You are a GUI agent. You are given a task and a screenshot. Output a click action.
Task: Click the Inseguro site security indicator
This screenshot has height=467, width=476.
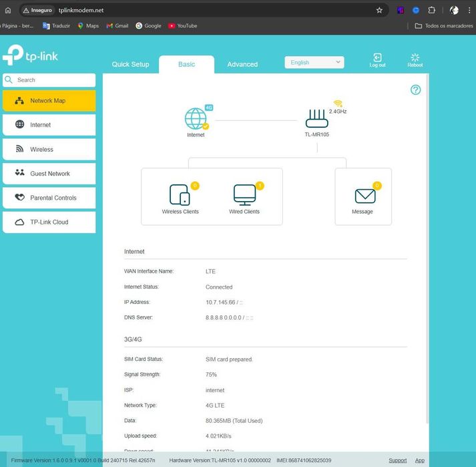[37, 10]
